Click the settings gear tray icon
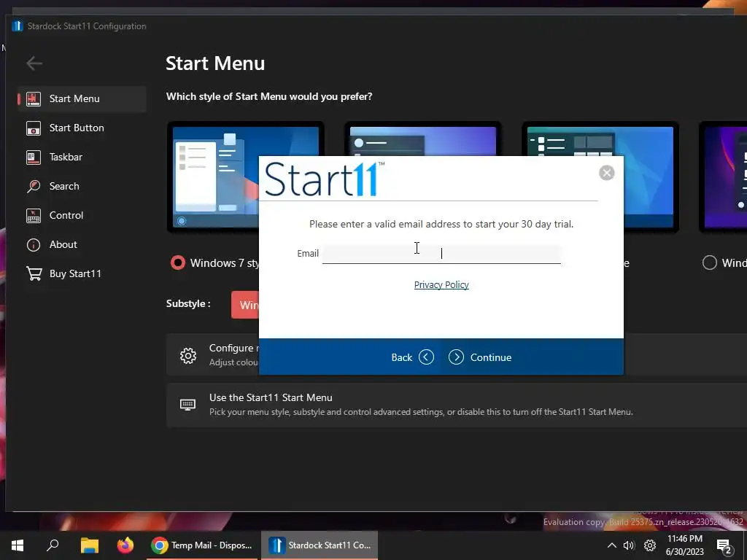Screen dimensions: 747x560 (x=650, y=545)
